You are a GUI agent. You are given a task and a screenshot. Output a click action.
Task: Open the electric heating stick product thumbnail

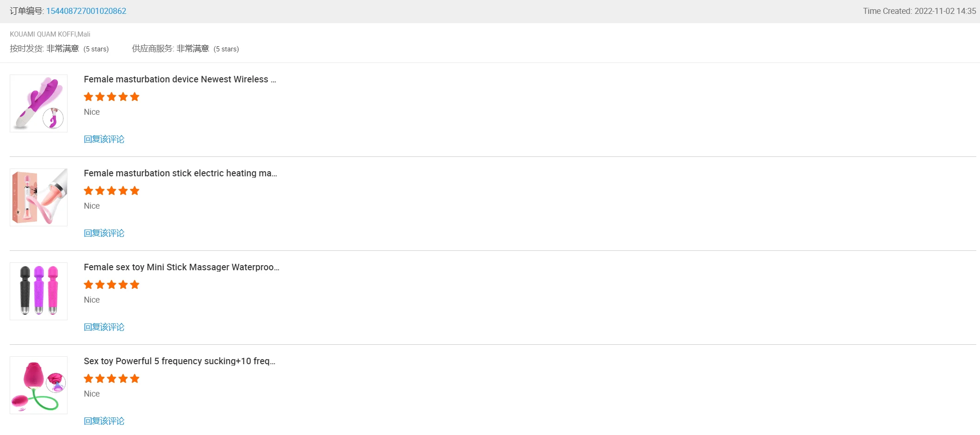point(39,198)
